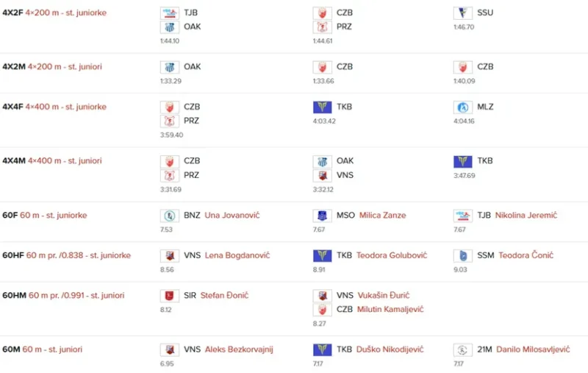588x373 pixels.
Task: Open athlete profile of Una Jovanović
Action: 232,216
